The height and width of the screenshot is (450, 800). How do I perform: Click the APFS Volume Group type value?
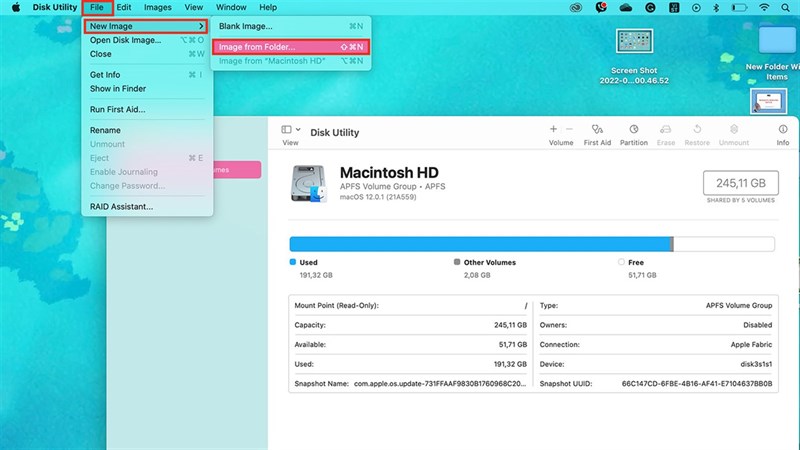pyautogui.click(x=739, y=306)
